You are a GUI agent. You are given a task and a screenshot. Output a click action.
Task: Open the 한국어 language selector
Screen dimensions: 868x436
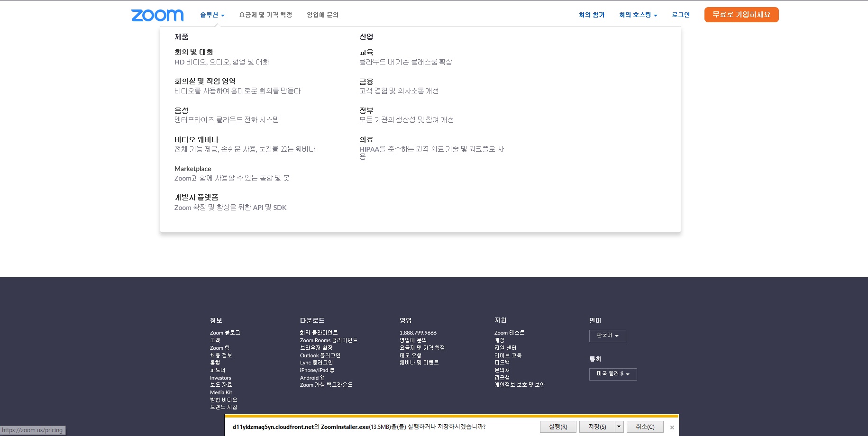click(x=607, y=336)
